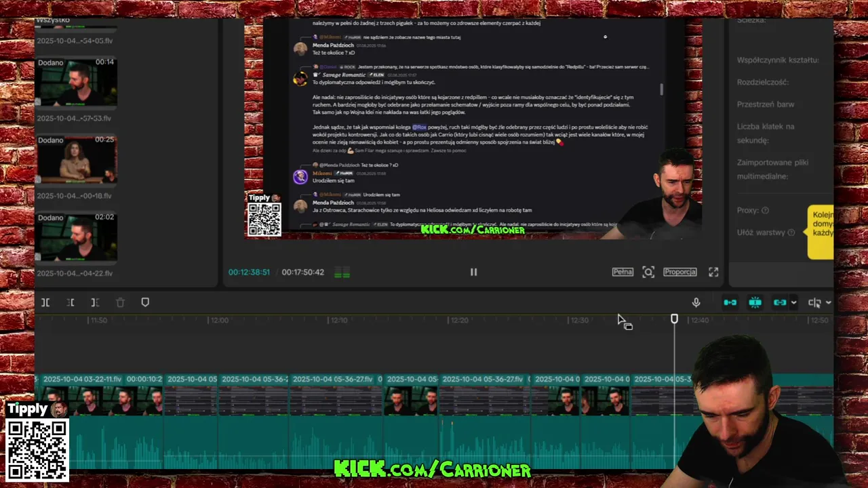Toggle clip linkage icon

779,302
